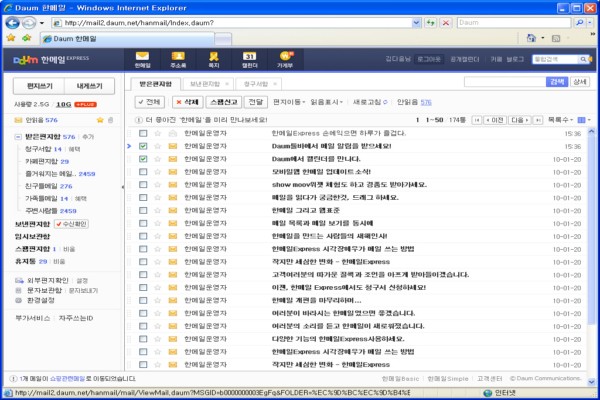Click the 수신확인 read-receipt button
Screen dimensions: 600x400
[71, 224]
